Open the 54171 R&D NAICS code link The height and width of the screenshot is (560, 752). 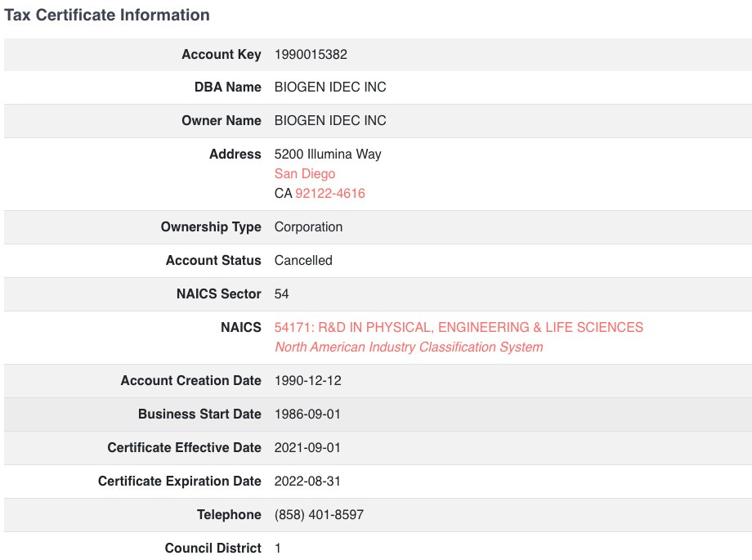[x=459, y=327]
